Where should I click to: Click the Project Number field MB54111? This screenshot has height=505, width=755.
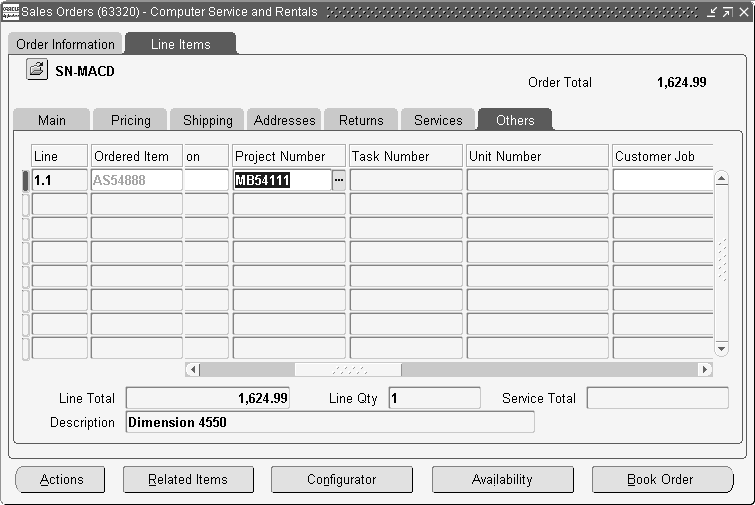click(x=283, y=180)
